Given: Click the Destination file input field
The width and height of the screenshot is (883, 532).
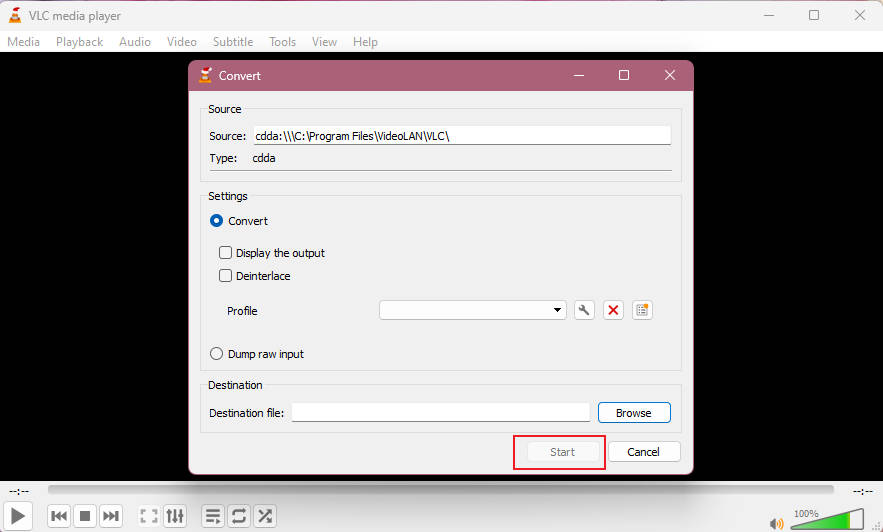Looking at the screenshot, I should (x=440, y=413).
